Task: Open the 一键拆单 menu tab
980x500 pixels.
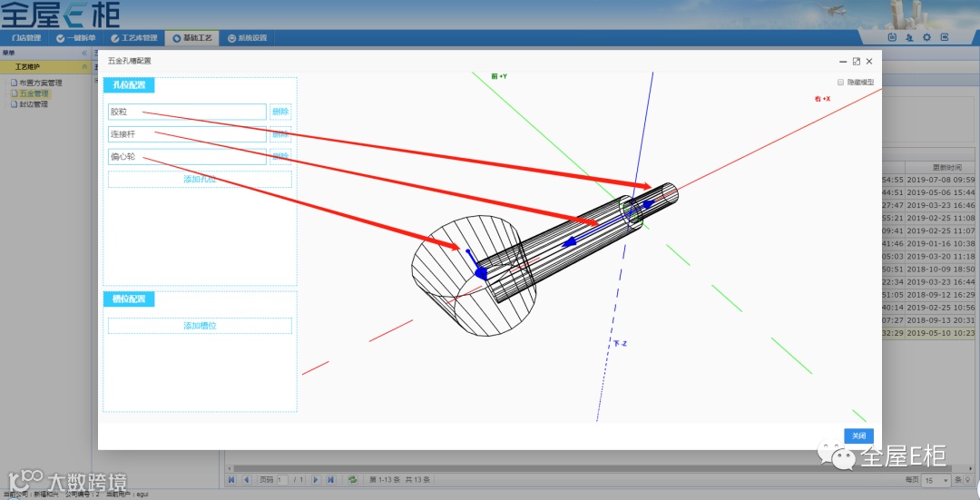Action: pos(75,38)
